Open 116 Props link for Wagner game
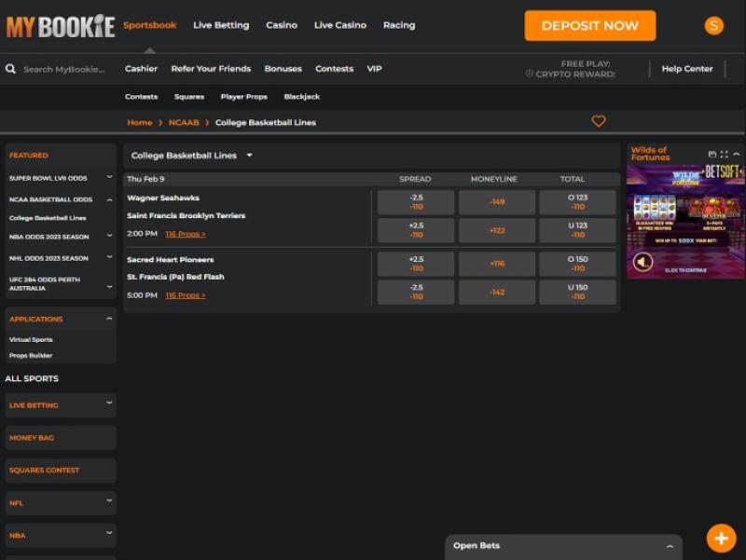This screenshot has width=746, height=560. click(186, 234)
